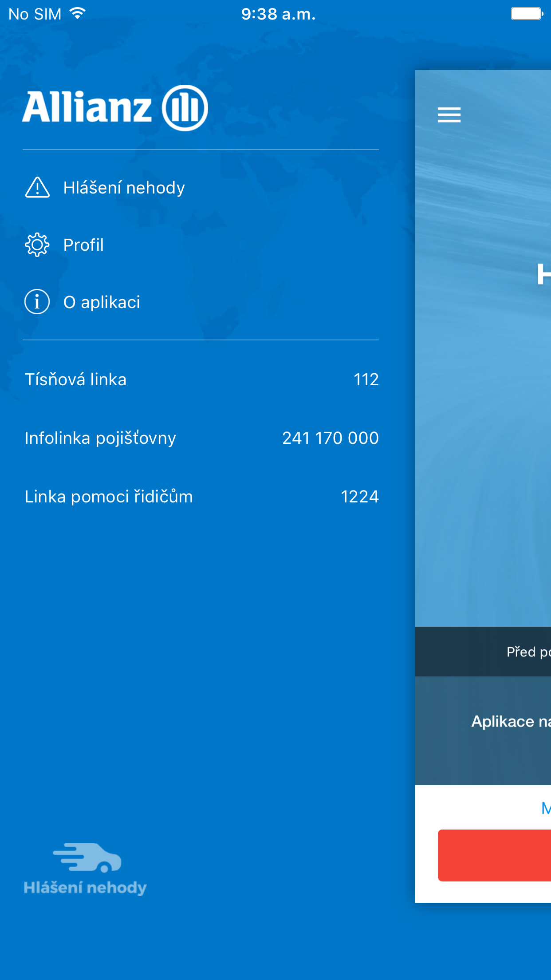
Task: Open the Profil menu item
Action: tap(201, 245)
